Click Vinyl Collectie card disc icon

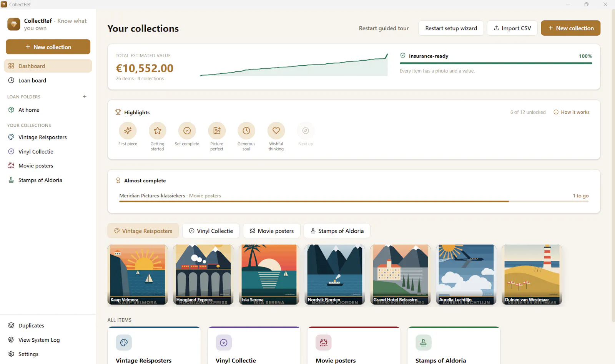click(224, 342)
